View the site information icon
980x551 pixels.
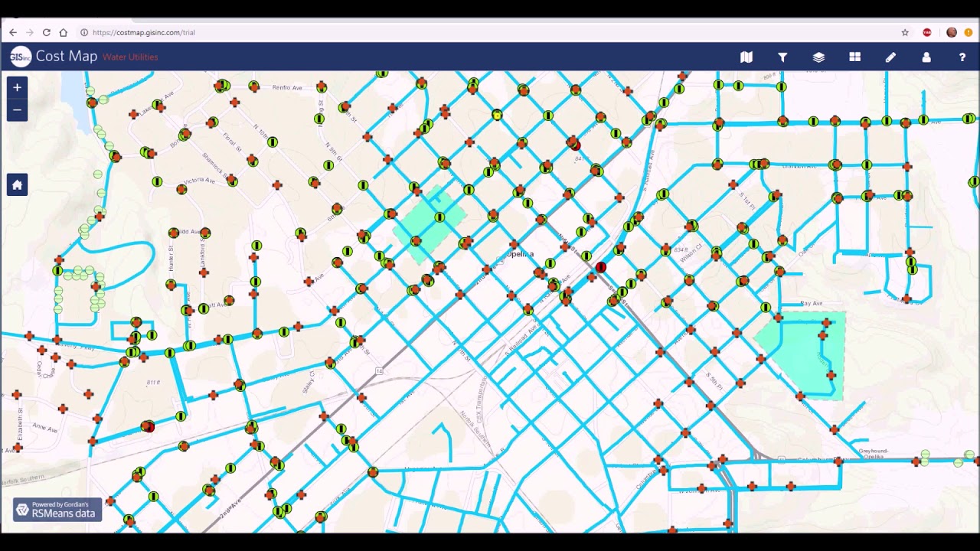tap(84, 32)
